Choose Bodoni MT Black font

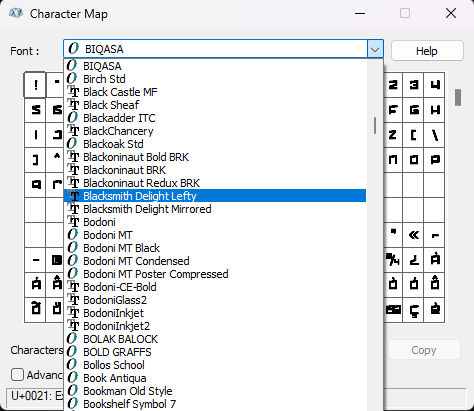pos(215,248)
